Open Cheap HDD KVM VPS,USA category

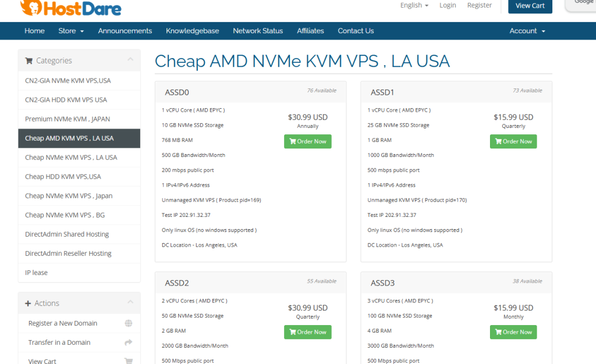coord(79,177)
